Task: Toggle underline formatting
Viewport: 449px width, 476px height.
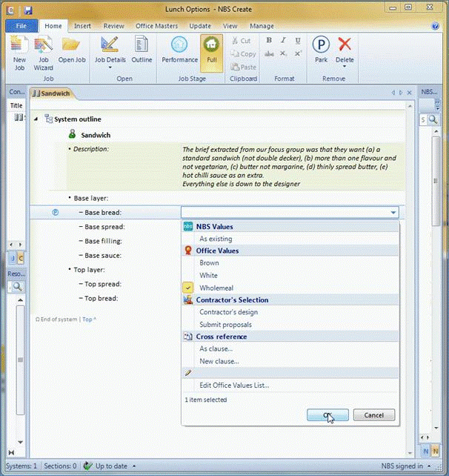Action: point(298,40)
